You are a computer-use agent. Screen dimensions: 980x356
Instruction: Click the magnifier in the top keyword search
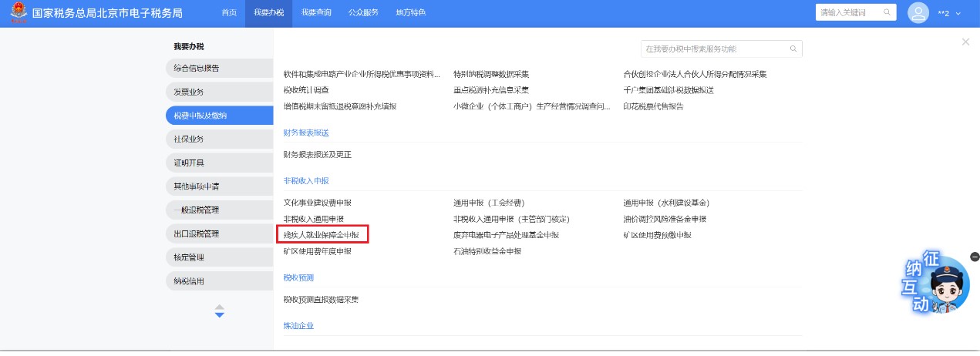887,12
